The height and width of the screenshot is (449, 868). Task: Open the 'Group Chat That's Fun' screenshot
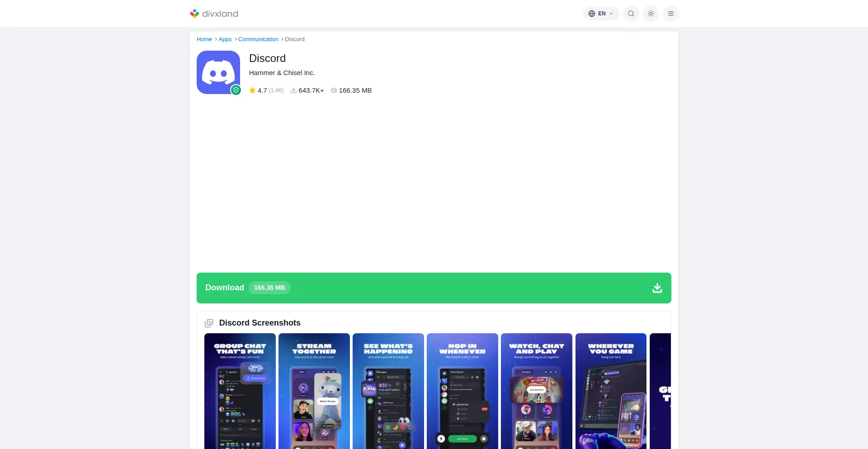coord(240,391)
